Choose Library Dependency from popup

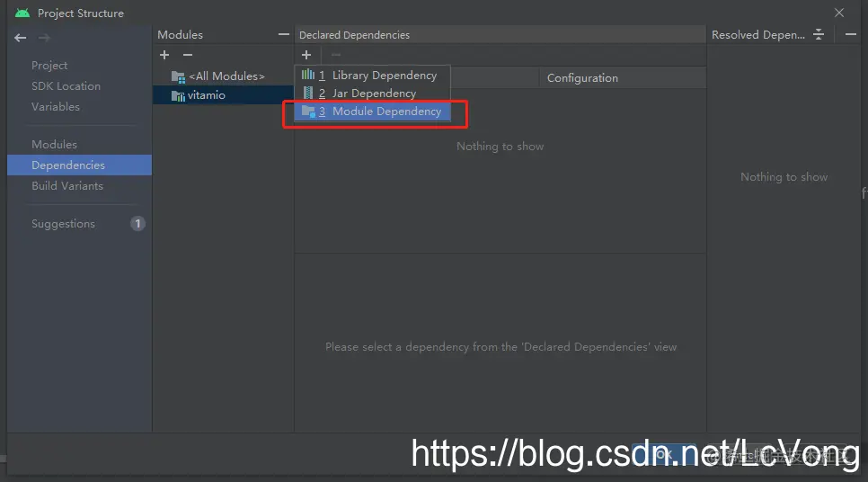[x=373, y=75]
